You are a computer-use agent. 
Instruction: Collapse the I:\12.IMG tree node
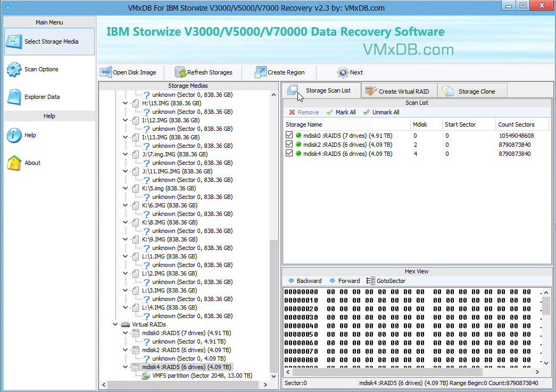pos(125,120)
